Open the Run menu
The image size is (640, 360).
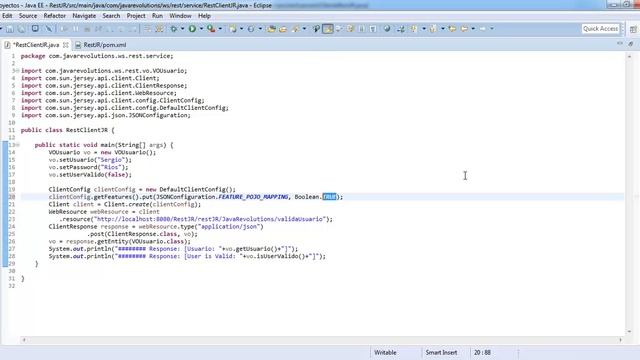tap(157, 16)
